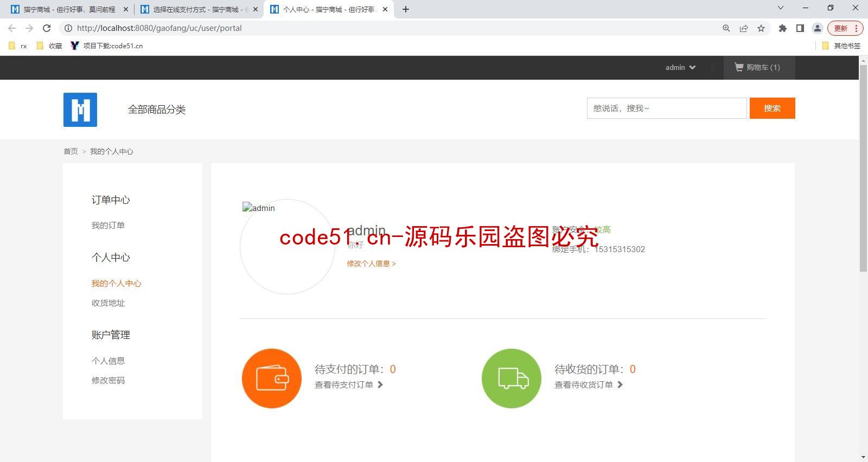
Task: Click the scrollbar down arrow
Action: (x=863, y=458)
